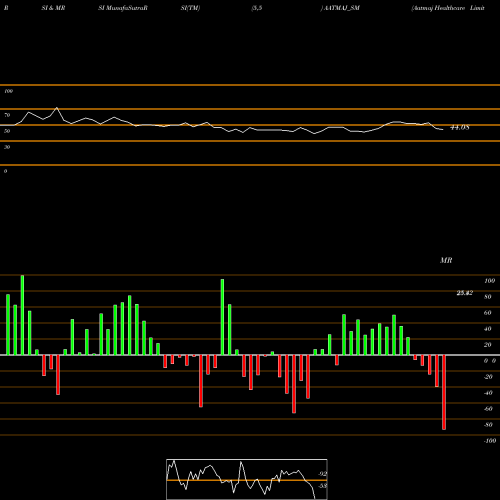Viewport: 500px width, 500px height.
Task: Select the 20 label on MR axis
Action: (488, 345)
